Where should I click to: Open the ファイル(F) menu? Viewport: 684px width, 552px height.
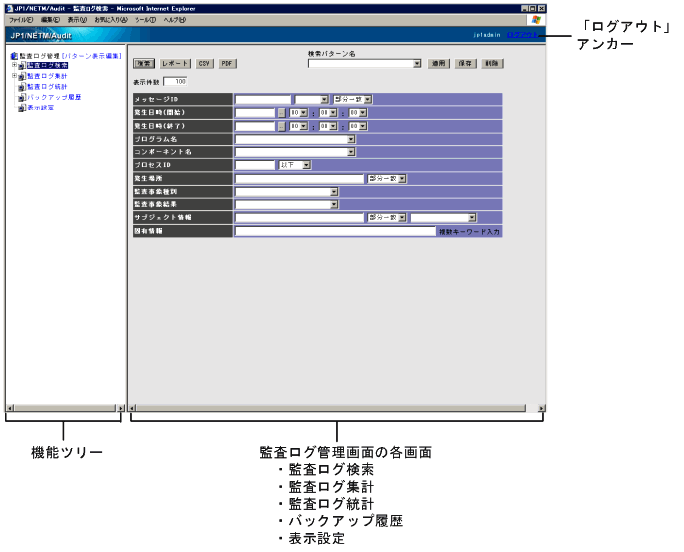21,20
